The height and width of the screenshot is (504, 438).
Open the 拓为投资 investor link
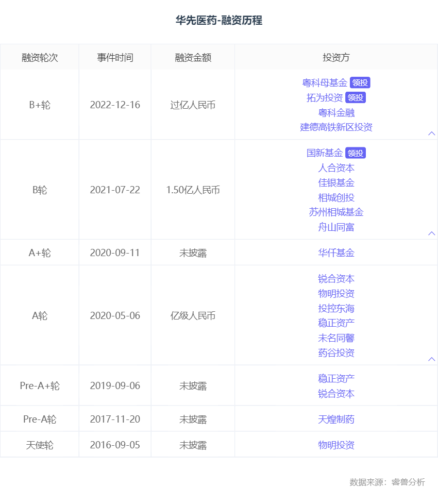point(325,98)
